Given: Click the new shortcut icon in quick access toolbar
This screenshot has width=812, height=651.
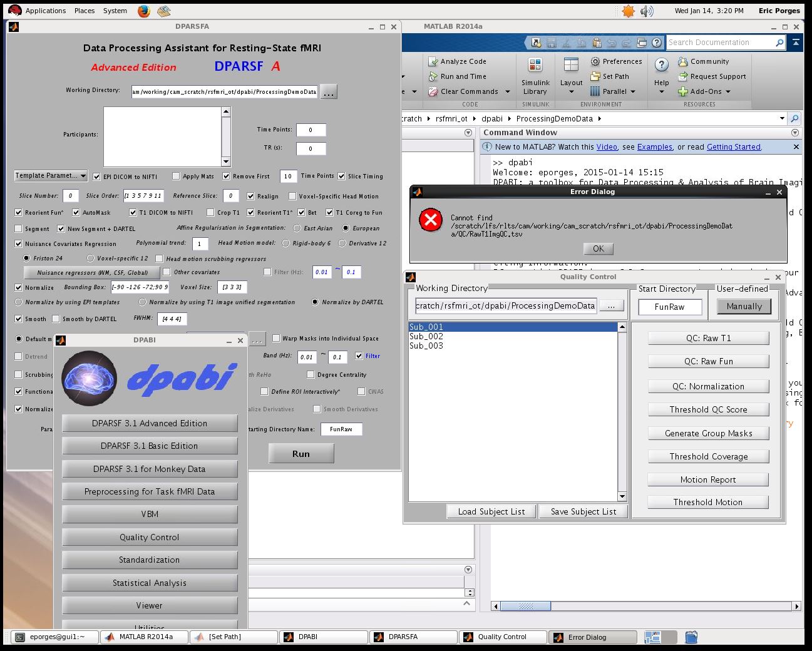Looking at the screenshot, I should [537, 43].
